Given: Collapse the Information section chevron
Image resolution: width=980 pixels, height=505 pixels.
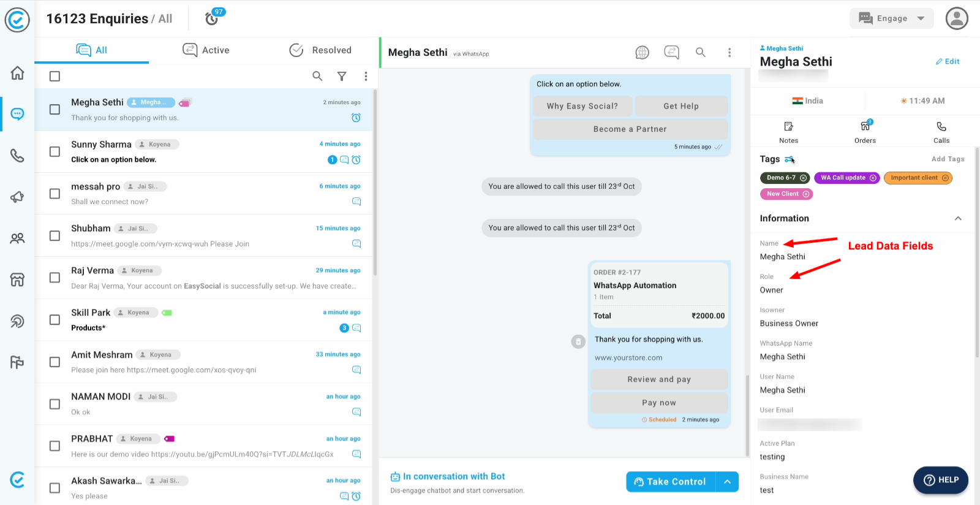Looking at the screenshot, I should tap(958, 219).
